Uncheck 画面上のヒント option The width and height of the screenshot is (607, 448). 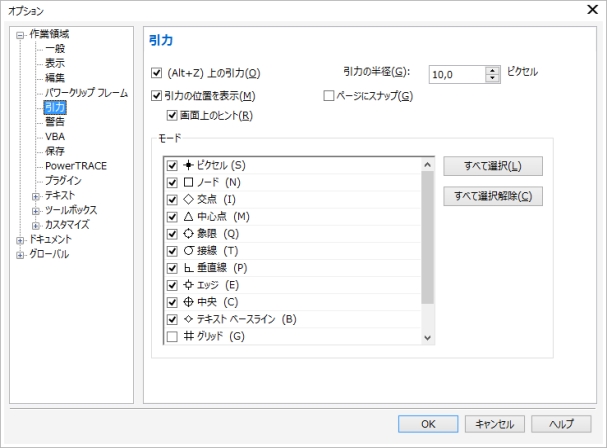tap(172, 116)
